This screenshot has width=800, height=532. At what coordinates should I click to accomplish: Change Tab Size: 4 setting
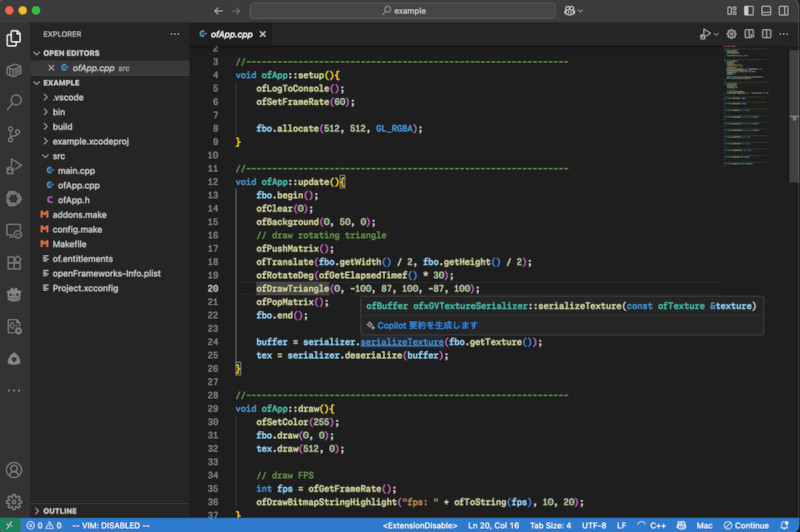[x=550, y=525]
